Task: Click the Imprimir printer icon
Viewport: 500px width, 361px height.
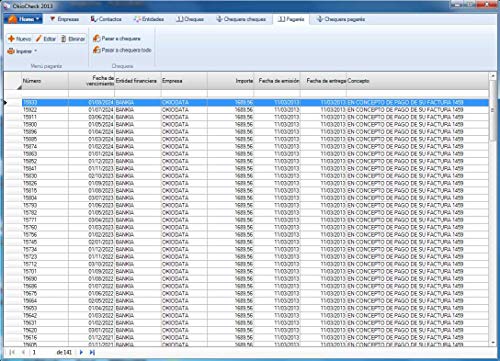Action: coord(11,51)
